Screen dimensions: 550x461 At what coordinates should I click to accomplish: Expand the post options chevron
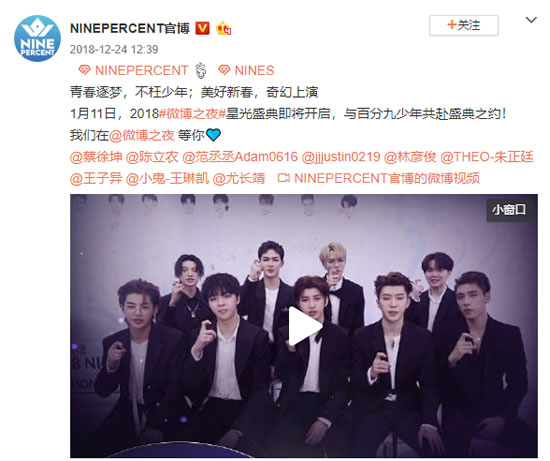[531, 20]
